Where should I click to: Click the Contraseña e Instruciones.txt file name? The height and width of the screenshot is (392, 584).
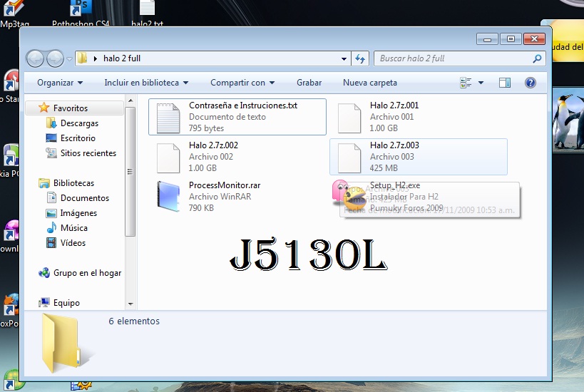point(243,105)
